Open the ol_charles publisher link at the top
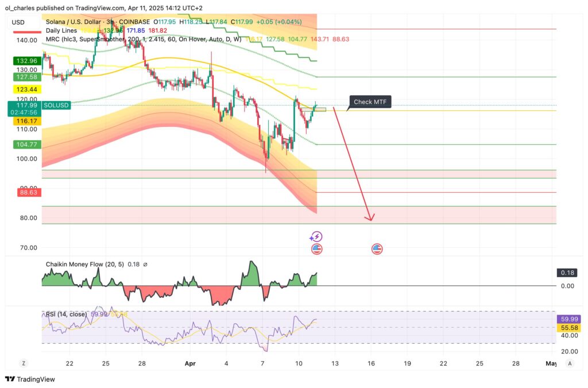 pos(18,8)
